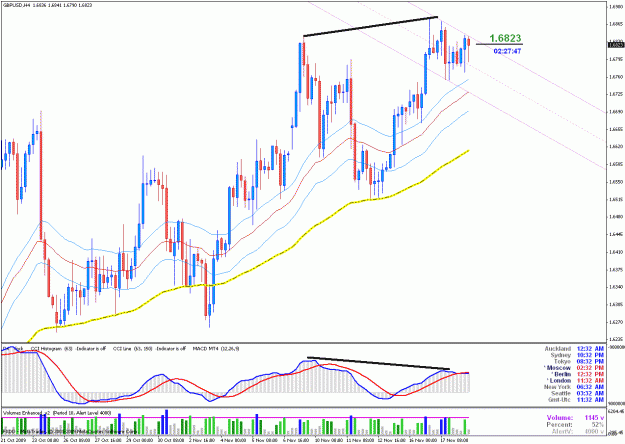Click the green 1.6823 price label
The height and width of the screenshot is (444, 625).
(505, 38)
